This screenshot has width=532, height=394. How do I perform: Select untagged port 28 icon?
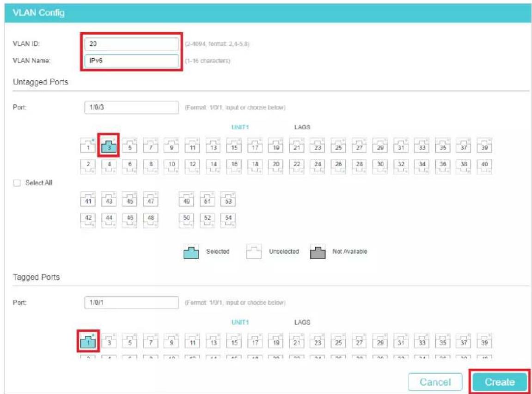click(x=359, y=166)
